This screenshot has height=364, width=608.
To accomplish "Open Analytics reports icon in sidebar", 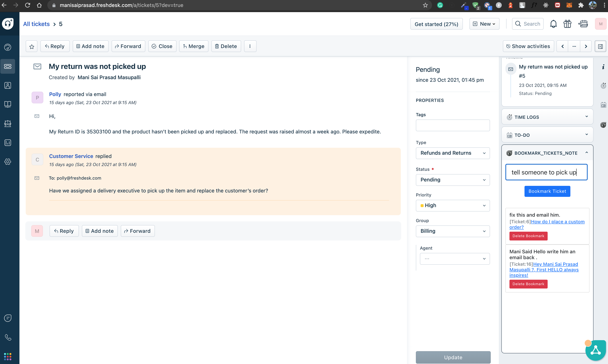I will coord(8,143).
